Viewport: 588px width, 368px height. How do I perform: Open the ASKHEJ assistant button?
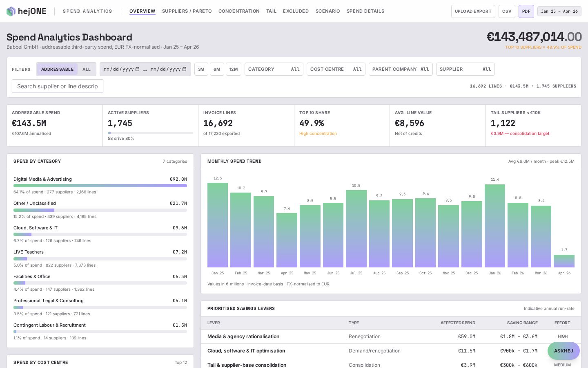tap(563, 351)
